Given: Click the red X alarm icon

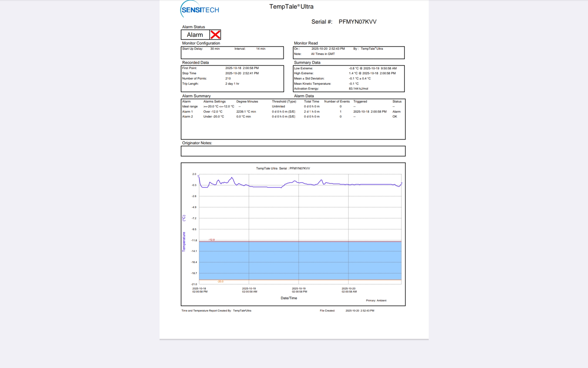Looking at the screenshot, I should pos(215,35).
